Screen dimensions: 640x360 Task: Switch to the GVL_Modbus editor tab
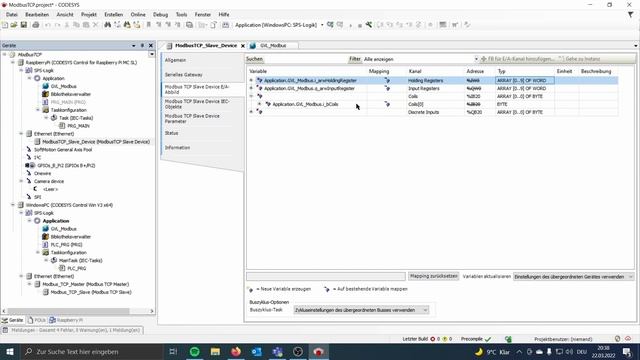273,46
